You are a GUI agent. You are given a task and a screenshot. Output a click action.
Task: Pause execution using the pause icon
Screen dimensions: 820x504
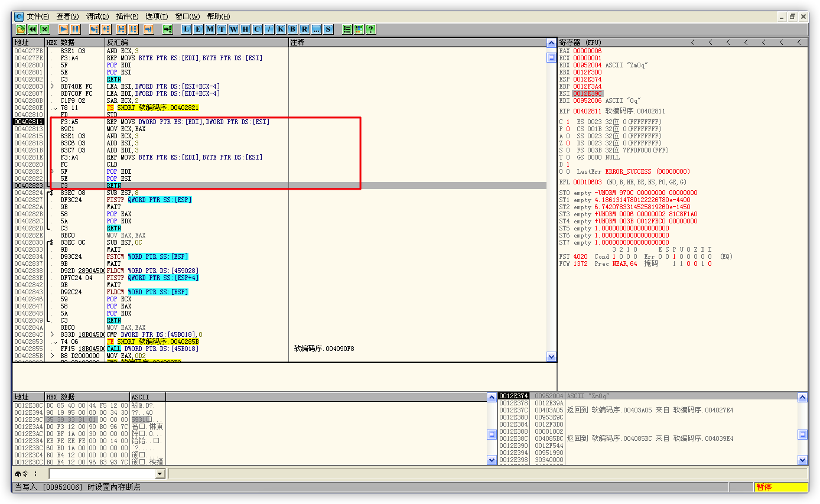[75, 29]
